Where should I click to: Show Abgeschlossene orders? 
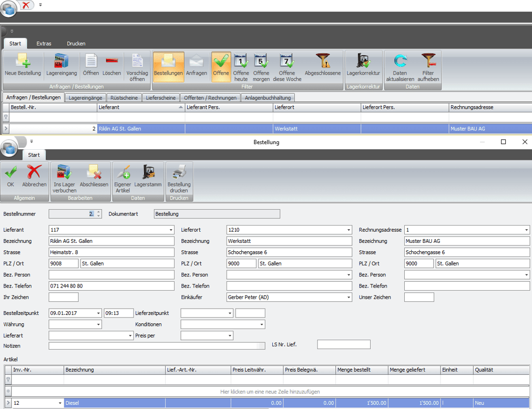[x=323, y=65]
